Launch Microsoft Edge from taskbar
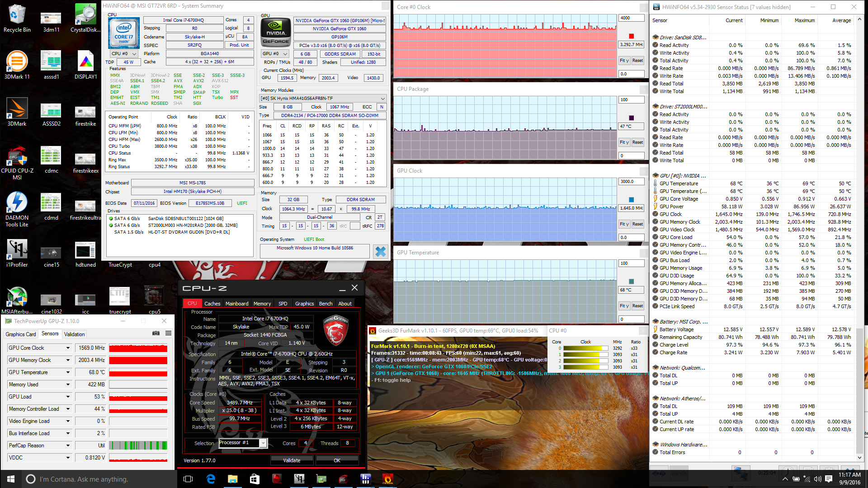Screen dimensions: 868x488 [211, 479]
